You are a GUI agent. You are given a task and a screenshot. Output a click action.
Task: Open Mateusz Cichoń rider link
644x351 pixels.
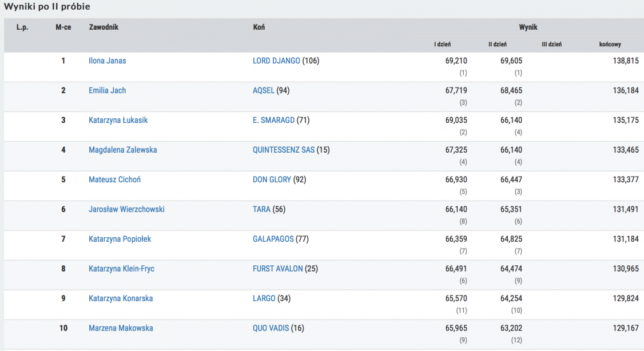pyautogui.click(x=114, y=180)
